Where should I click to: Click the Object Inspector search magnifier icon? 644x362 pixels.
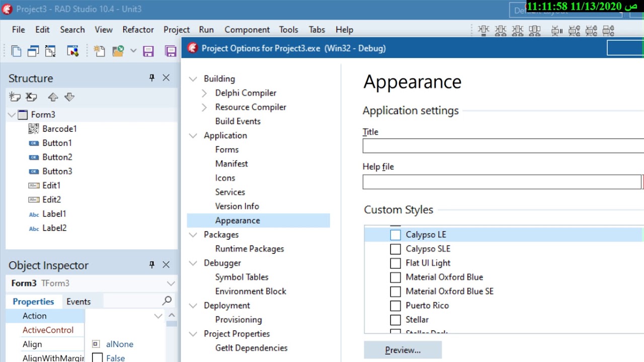pyautogui.click(x=167, y=301)
